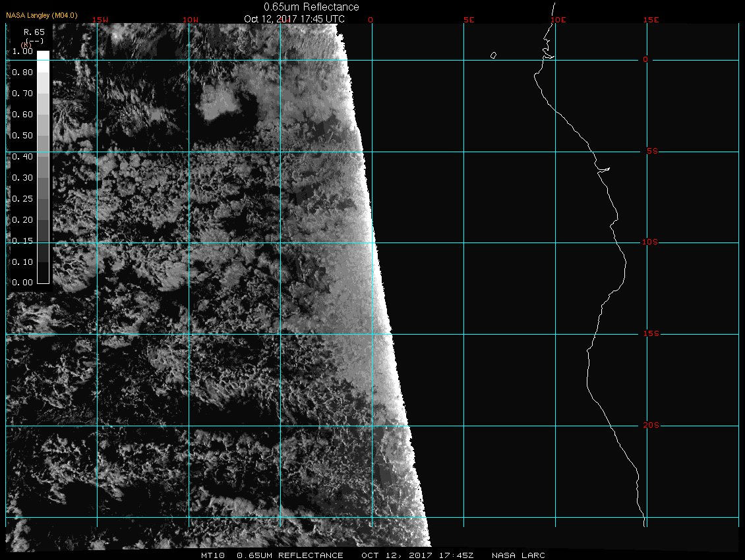Click the "OCT 12, 2017 17:45Z" footer text
The image size is (745, 560).
coord(417,555)
